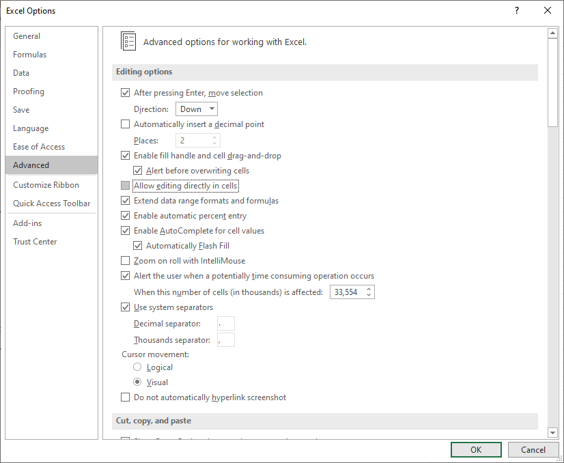Click the scrollbar up arrow
Screen dimensions: 564x463
tap(552, 33)
